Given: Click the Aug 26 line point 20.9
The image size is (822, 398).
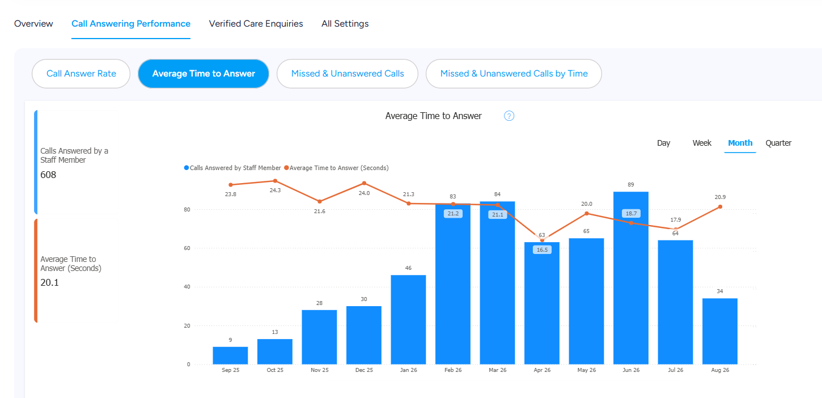Looking at the screenshot, I should 720,207.
